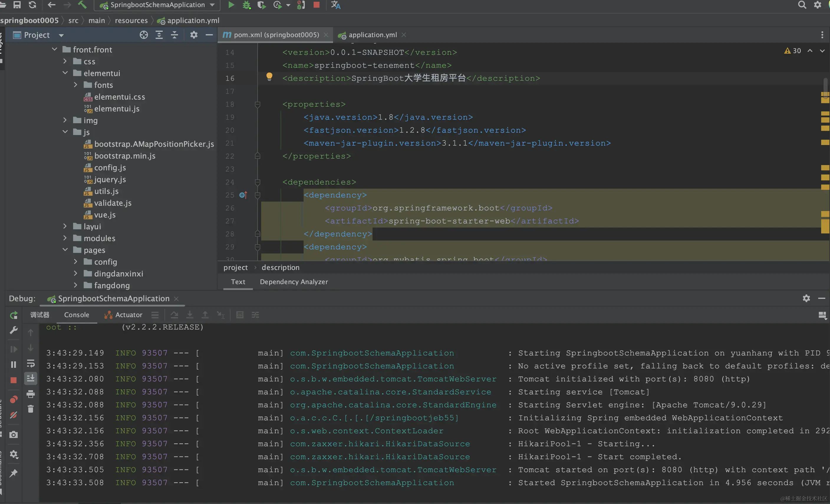Click the Locate in Project crosshair icon

(x=144, y=35)
